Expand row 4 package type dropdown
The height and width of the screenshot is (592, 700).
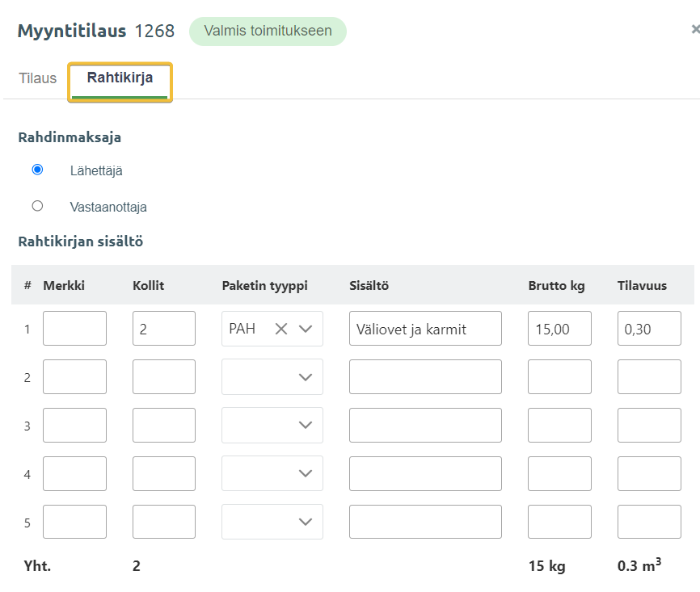(x=306, y=474)
